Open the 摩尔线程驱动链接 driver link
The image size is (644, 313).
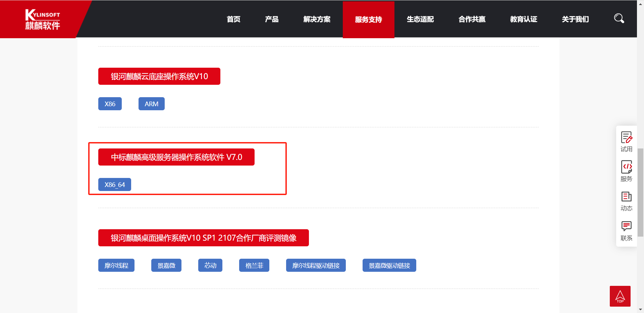tap(316, 265)
